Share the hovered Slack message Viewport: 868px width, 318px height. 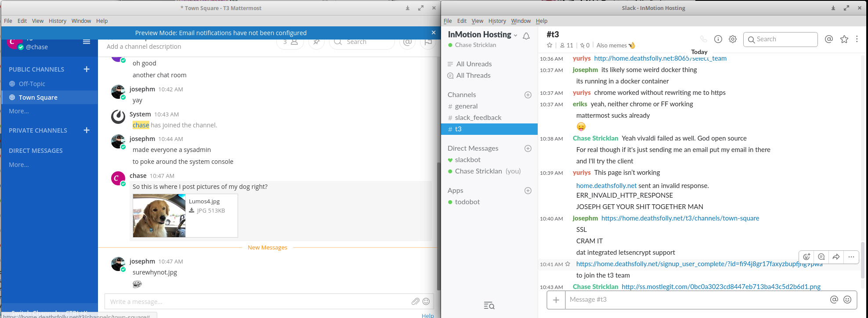836,257
